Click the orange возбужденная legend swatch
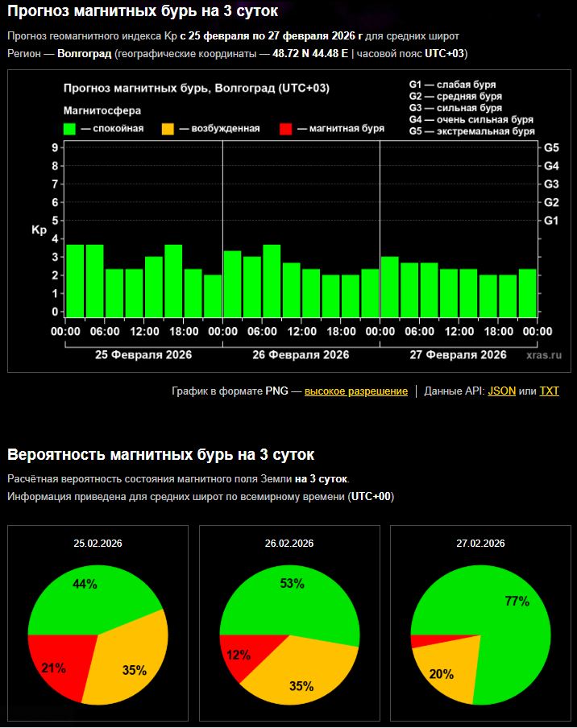 click(168, 129)
